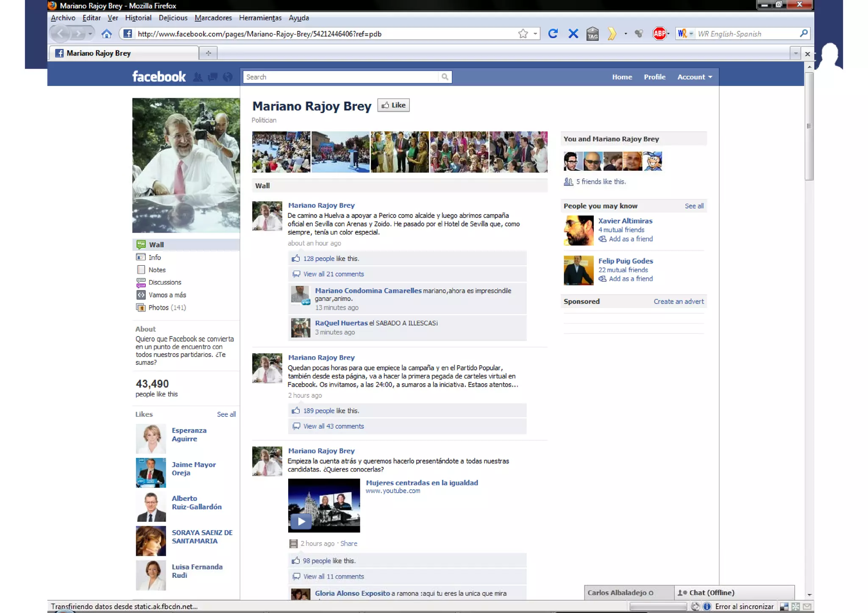Go to Facebook Home
This screenshot has height=613, width=868.
click(x=622, y=77)
